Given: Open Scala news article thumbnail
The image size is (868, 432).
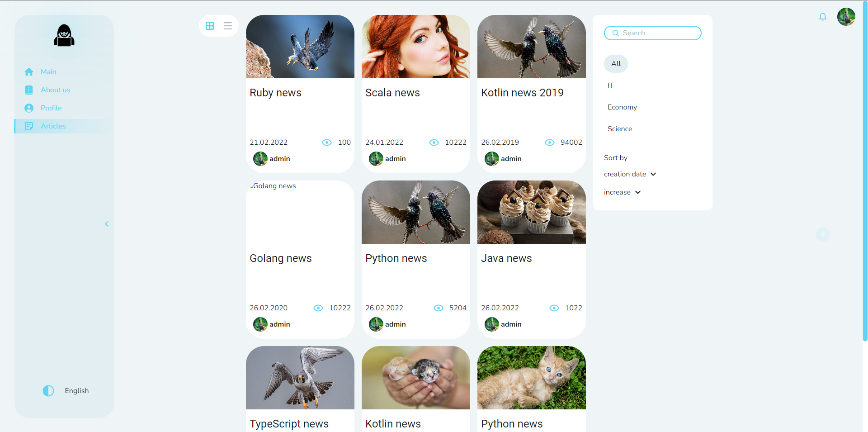Looking at the screenshot, I should pyautogui.click(x=416, y=47).
